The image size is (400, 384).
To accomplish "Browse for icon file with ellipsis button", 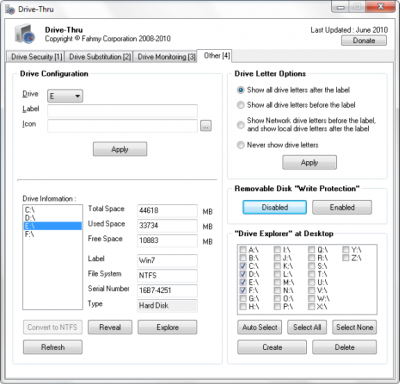I will (x=206, y=126).
